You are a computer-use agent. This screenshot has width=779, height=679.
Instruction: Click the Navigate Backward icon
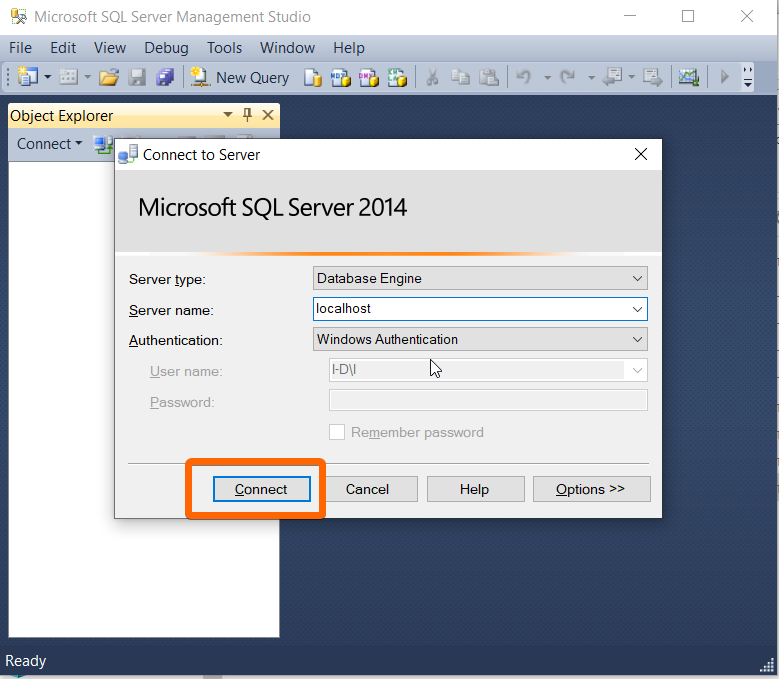pos(613,77)
